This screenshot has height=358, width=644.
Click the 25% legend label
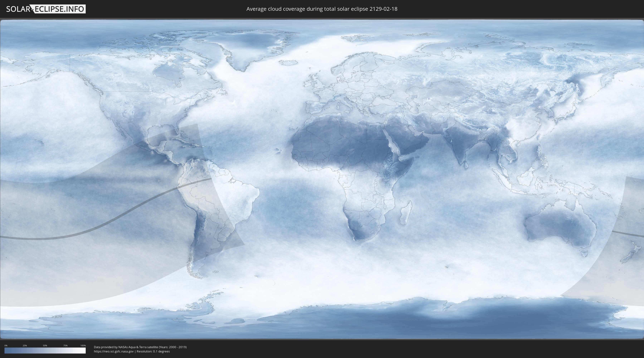[x=25, y=345]
